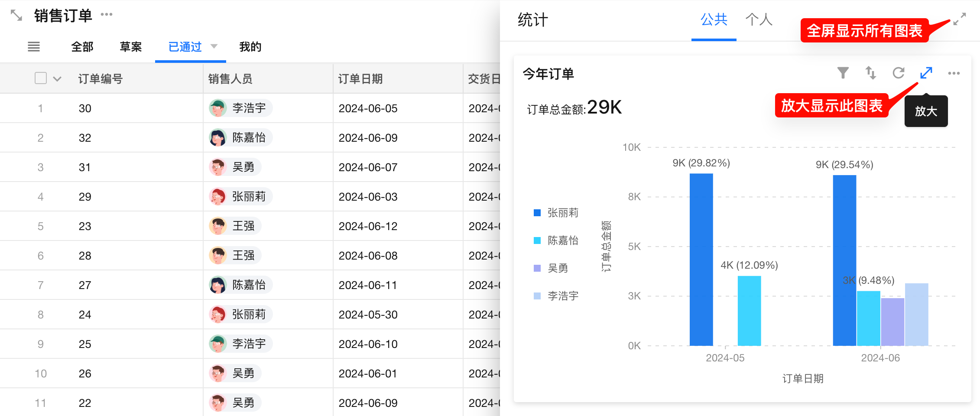The width and height of the screenshot is (980, 416).
Task: Switch to the 草案 tab
Action: (130, 47)
